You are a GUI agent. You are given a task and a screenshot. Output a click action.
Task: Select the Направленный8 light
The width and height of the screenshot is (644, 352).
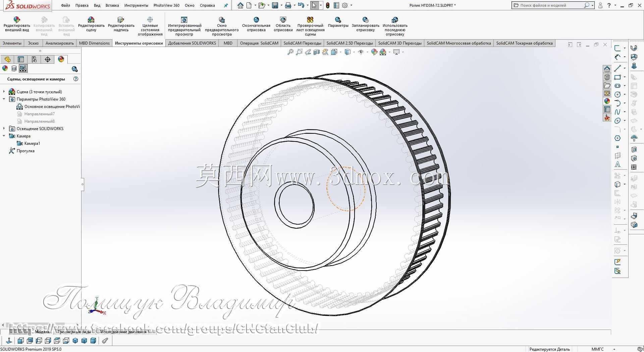pos(36,121)
